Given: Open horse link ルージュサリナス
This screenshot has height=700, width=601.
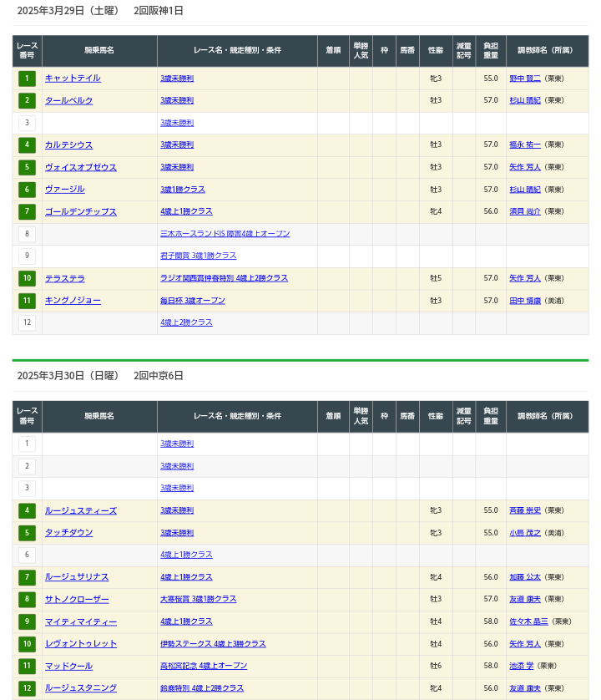Looking at the screenshot, I should pyautogui.click(x=77, y=576).
